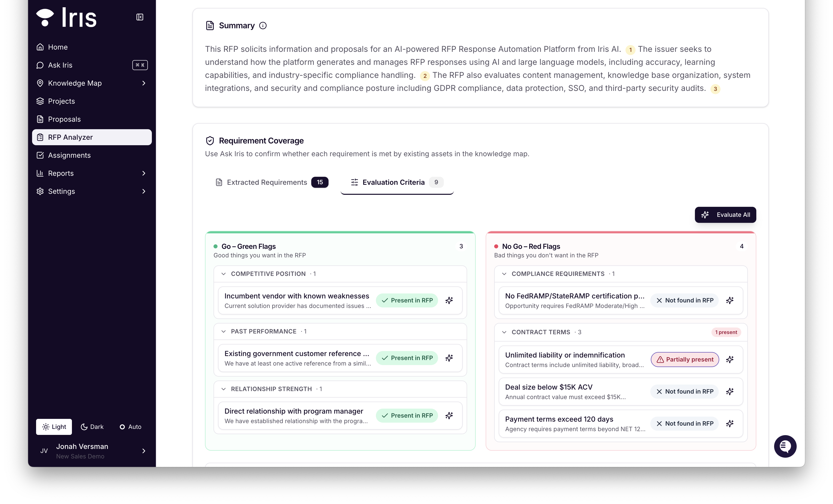Click the New Sales Demo workspace label
Image resolution: width=833 pixels, height=504 pixels.
80,456
